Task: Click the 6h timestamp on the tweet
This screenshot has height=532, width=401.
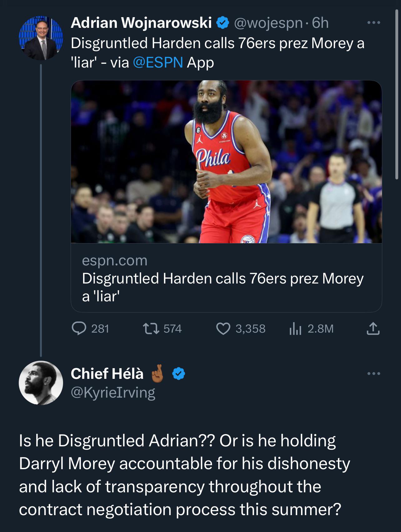Action: pos(320,23)
